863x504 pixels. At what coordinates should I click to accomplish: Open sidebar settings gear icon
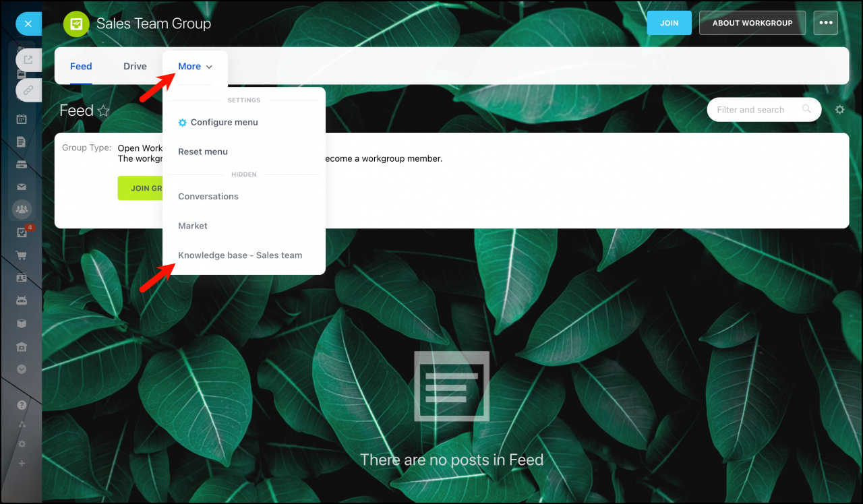[x=22, y=444]
